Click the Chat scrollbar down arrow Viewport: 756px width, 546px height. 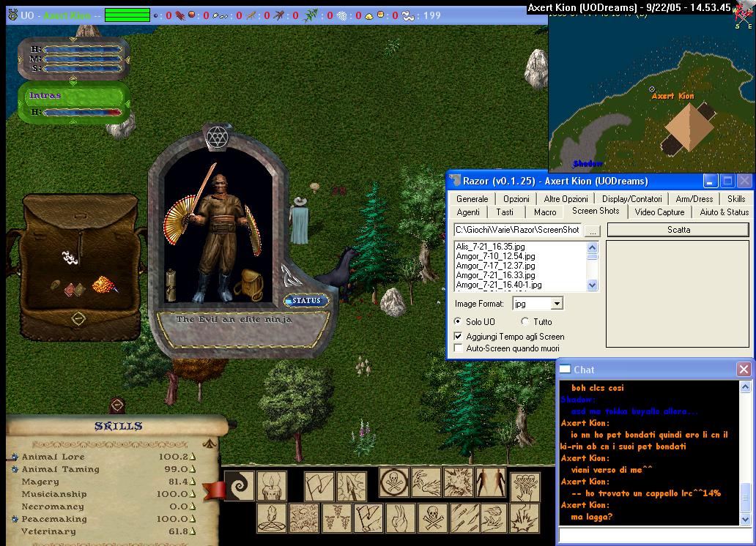pyautogui.click(x=745, y=519)
